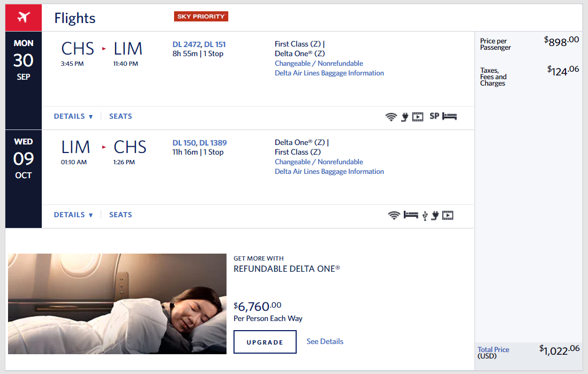Click power outlet icon on first flight
The image size is (588, 374).
(x=405, y=117)
